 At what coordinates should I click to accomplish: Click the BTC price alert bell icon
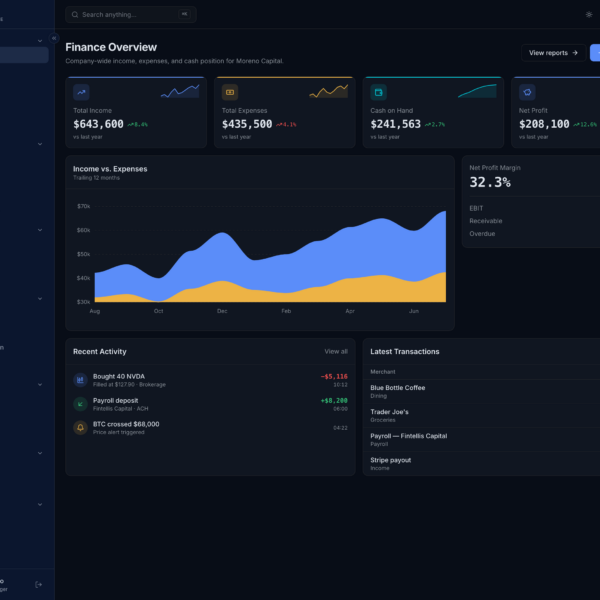80,427
